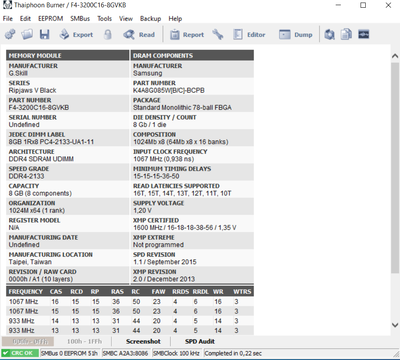Click the SPD Audit button
400x360 pixels.
coord(200,341)
